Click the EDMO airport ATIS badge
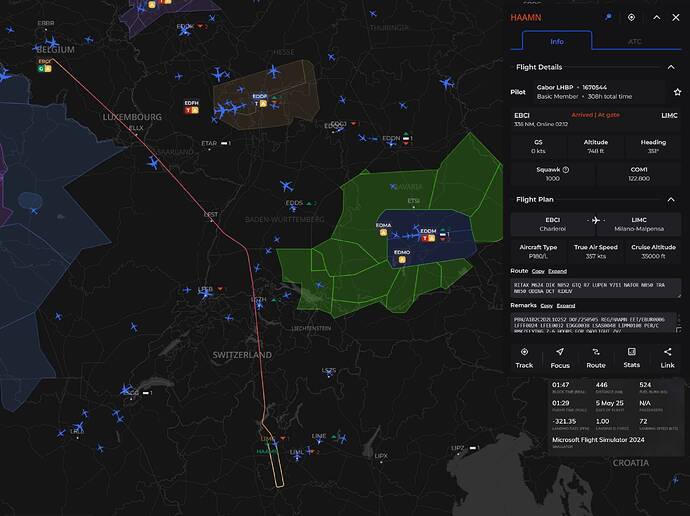 click(402, 260)
